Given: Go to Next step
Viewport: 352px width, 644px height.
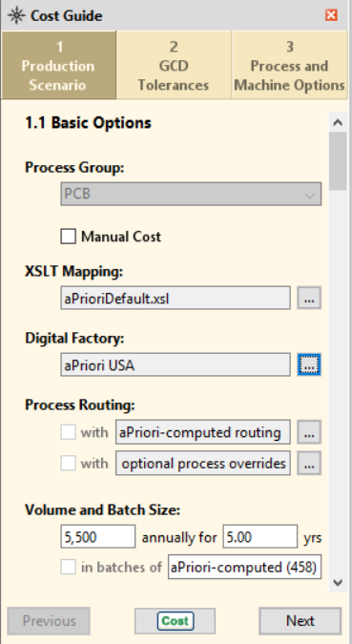Looking at the screenshot, I should click(300, 620).
